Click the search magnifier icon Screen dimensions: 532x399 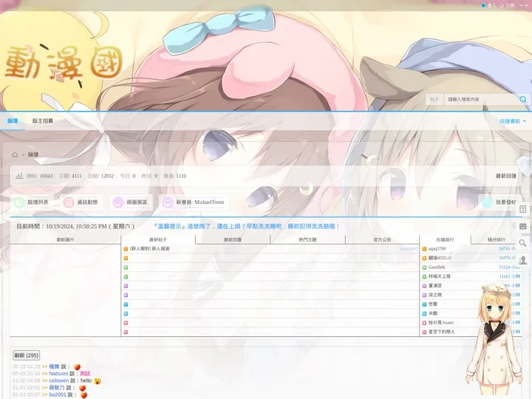pyautogui.click(x=524, y=99)
